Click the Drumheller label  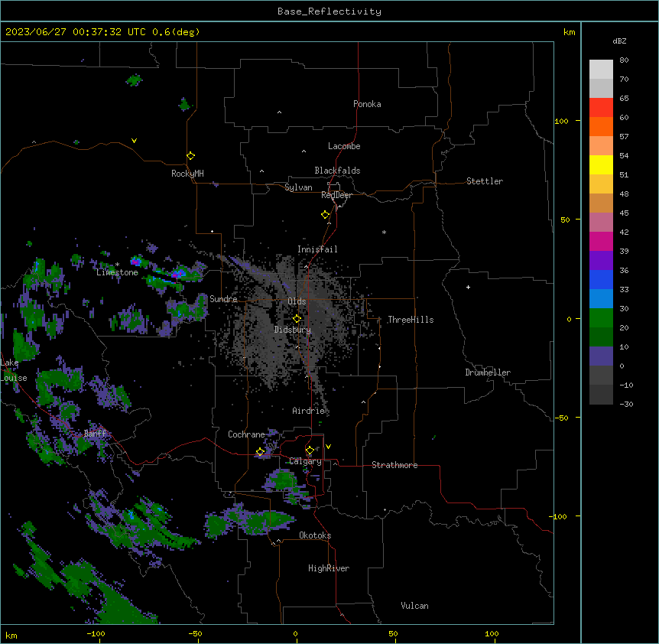(x=488, y=372)
